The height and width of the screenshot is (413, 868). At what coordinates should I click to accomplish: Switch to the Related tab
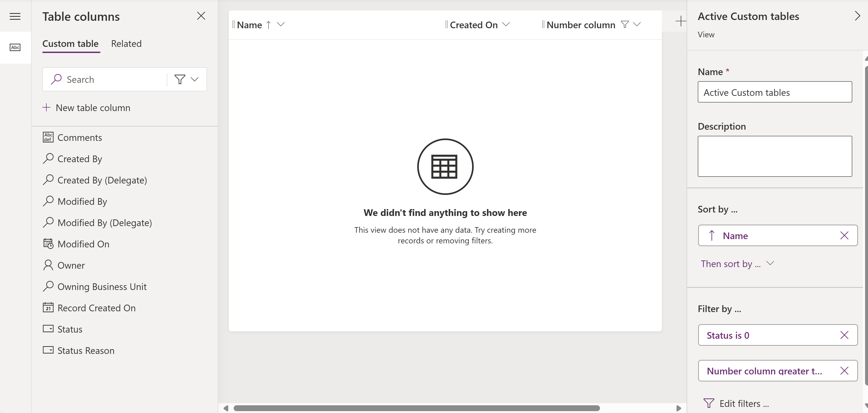click(126, 43)
